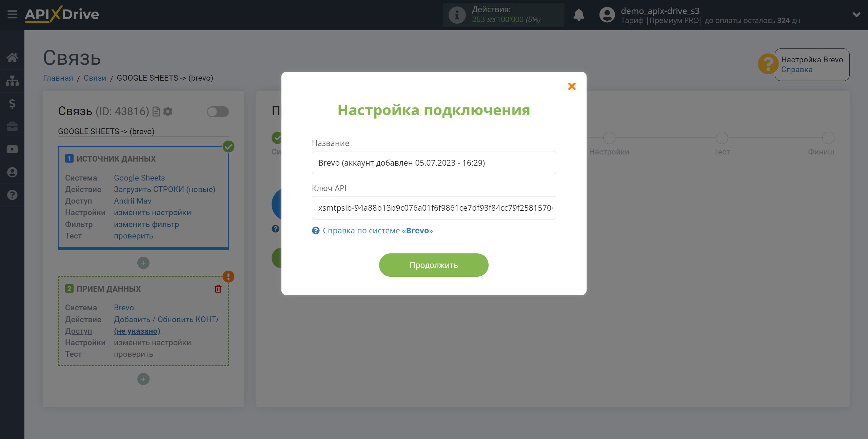Close the connection settings dialog

pos(572,86)
